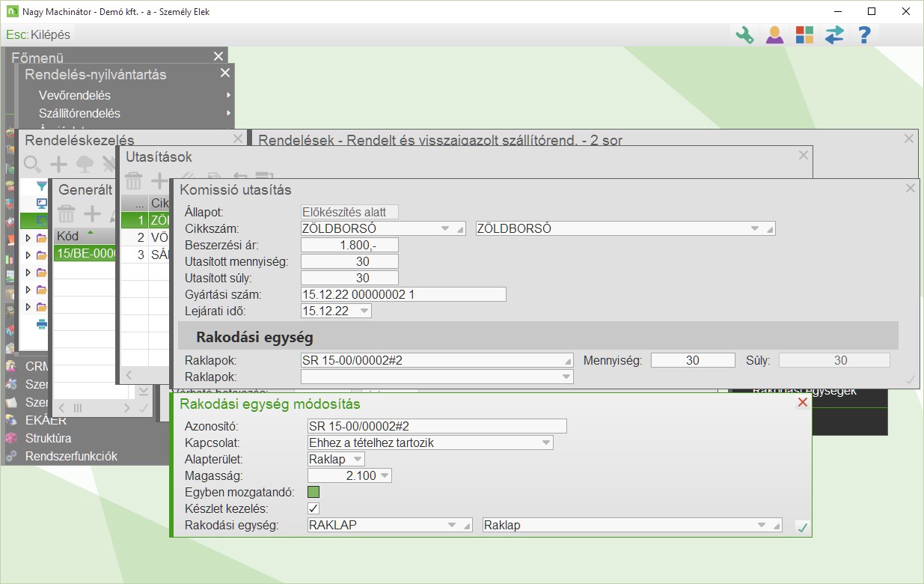
Task: Confirm Rakodási egység módosítás with green checkmark
Action: pos(803,528)
